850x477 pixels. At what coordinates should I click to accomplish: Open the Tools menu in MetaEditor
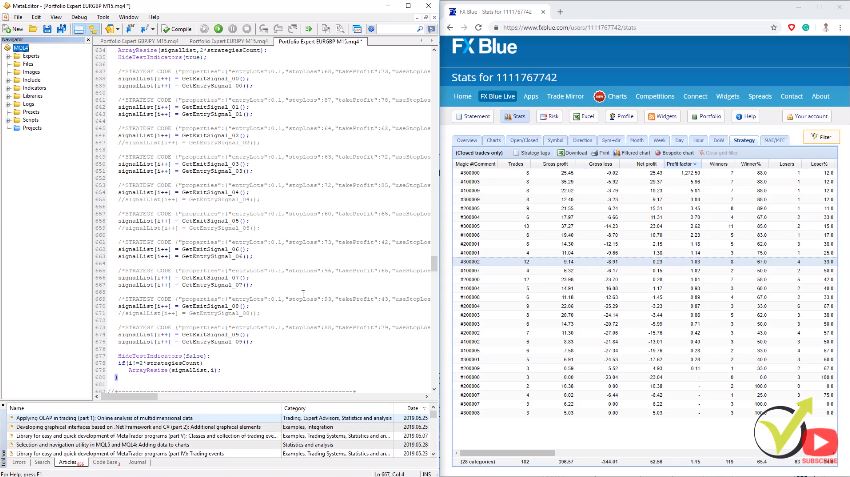point(103,17)
